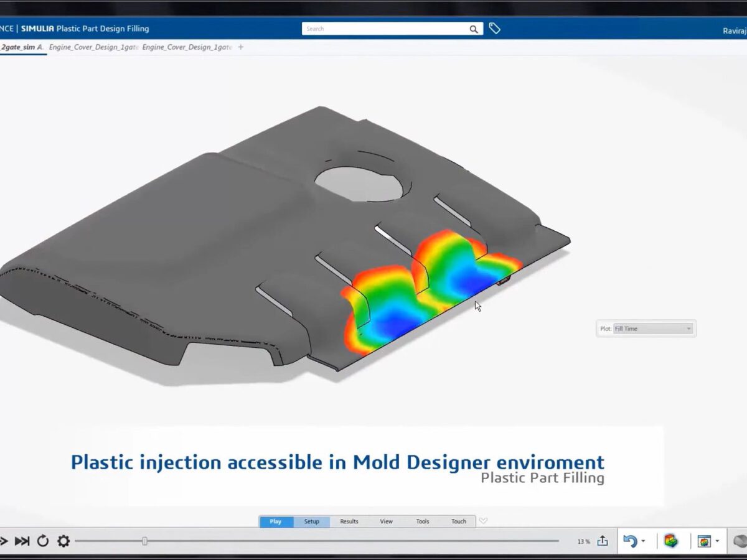Skip to the last frame
This screenshot has width=747, height=560.
tap(22, 541)
